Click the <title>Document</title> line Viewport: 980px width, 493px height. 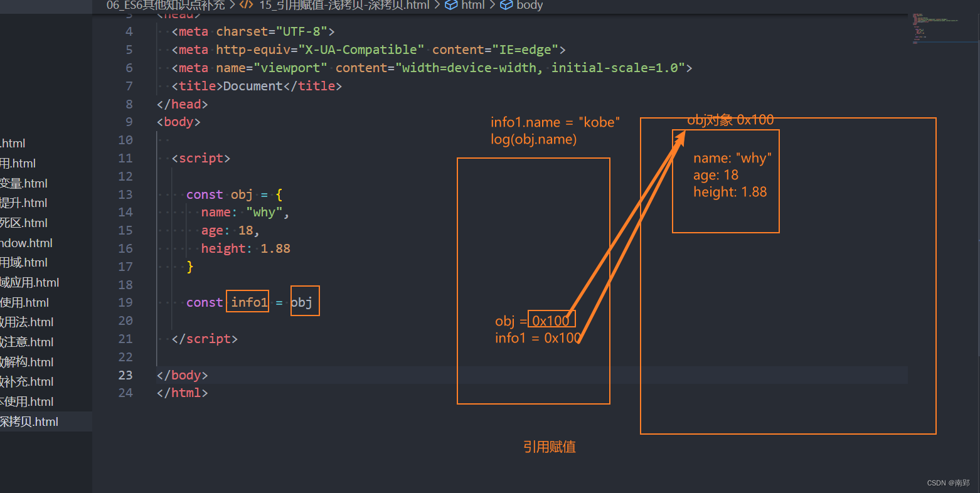(x=257, y=86)
